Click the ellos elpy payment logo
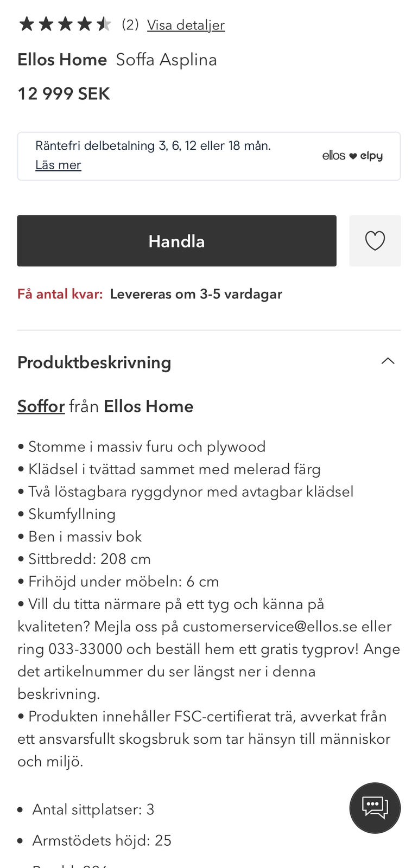The width and height of the screenshot is (418, 868). click(x=352, y=156)
